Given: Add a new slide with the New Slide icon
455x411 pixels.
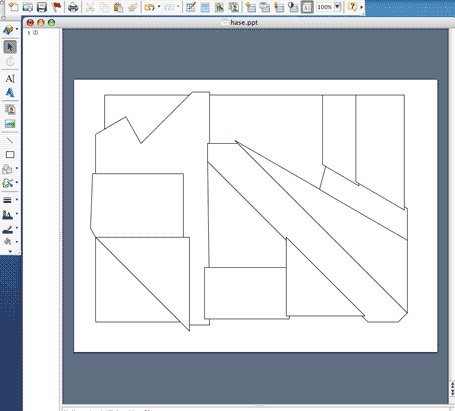Looking at the screenshot, I should tap(250, 7).
